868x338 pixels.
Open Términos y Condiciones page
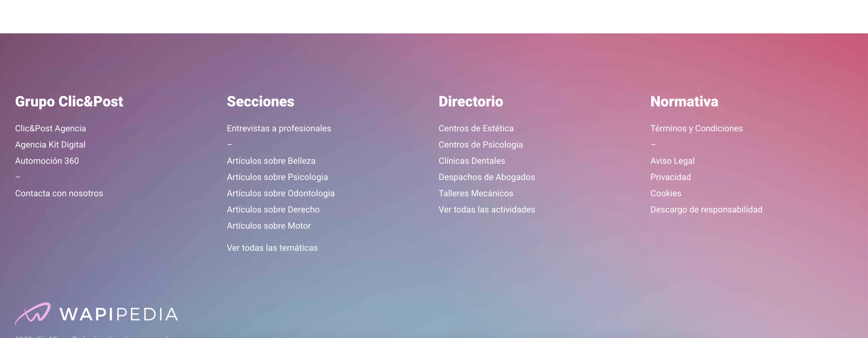[696, 128]
